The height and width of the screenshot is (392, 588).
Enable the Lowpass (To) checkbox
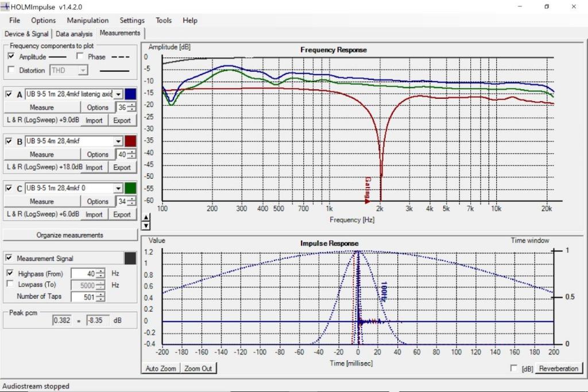click(10, 285)
